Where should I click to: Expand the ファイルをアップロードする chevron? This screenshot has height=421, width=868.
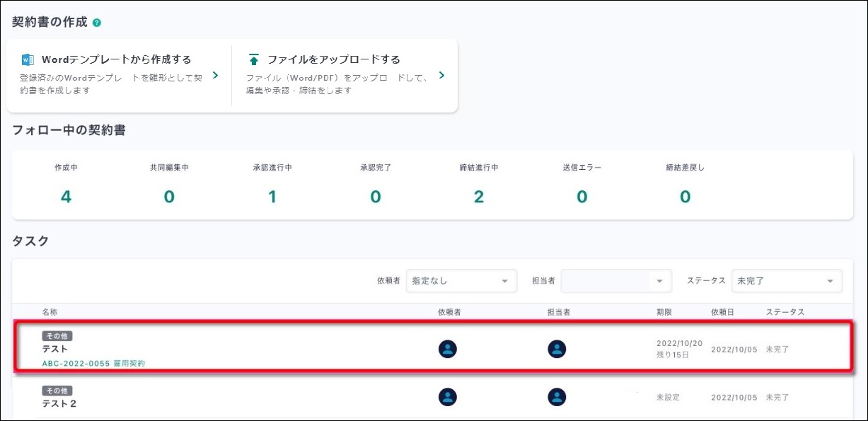coord(441,76)
